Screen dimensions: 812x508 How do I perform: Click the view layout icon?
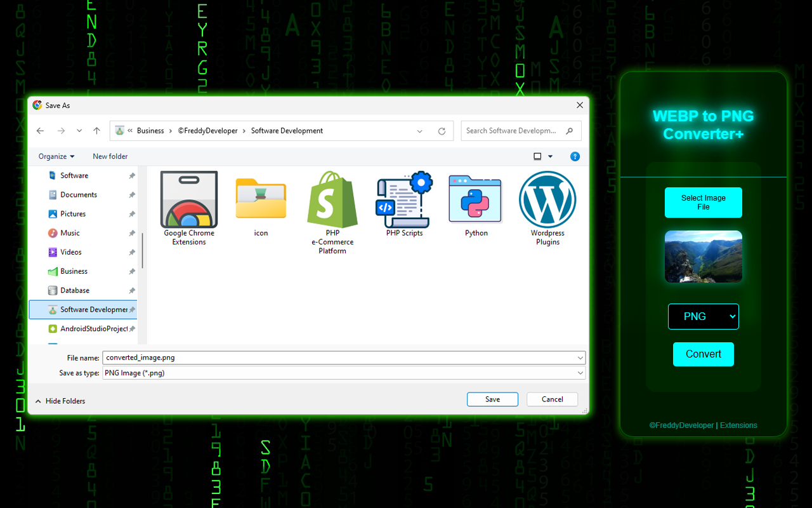(x=537, y=156)
